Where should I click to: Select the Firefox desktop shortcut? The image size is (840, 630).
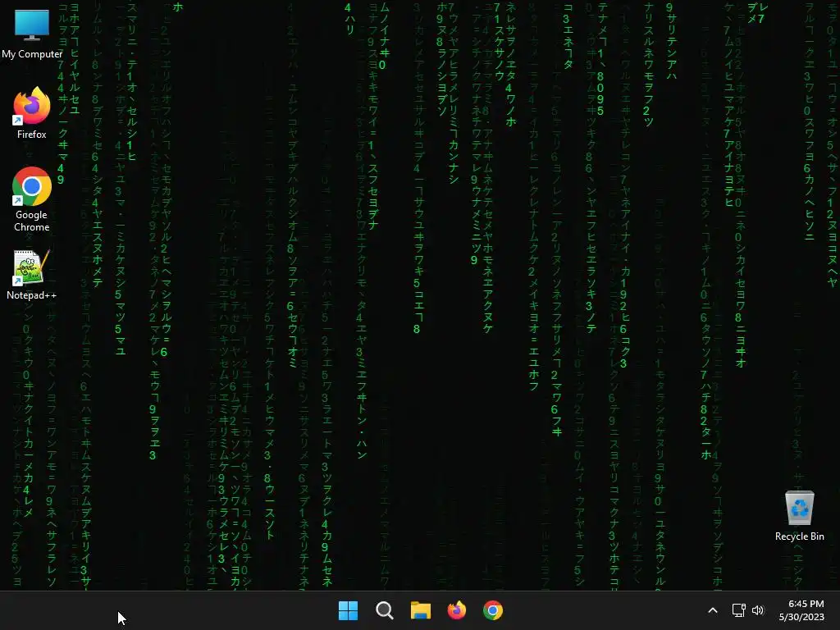point(32,113)
